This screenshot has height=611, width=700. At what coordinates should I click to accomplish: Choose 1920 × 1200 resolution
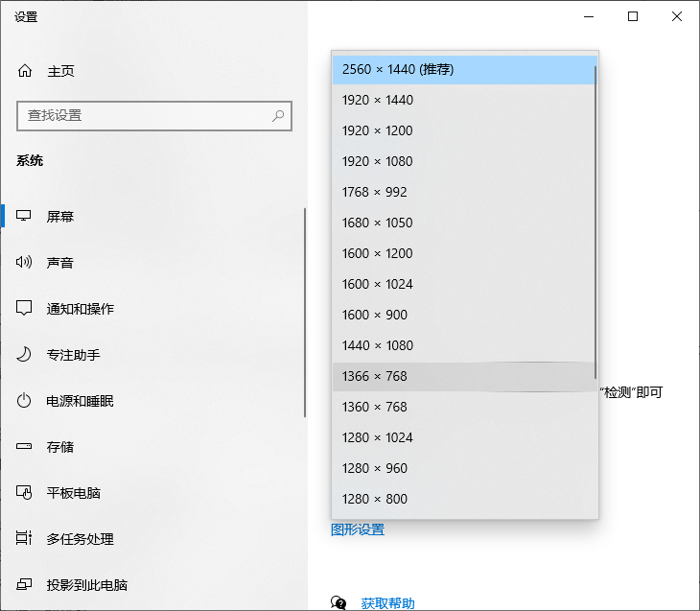463,130
